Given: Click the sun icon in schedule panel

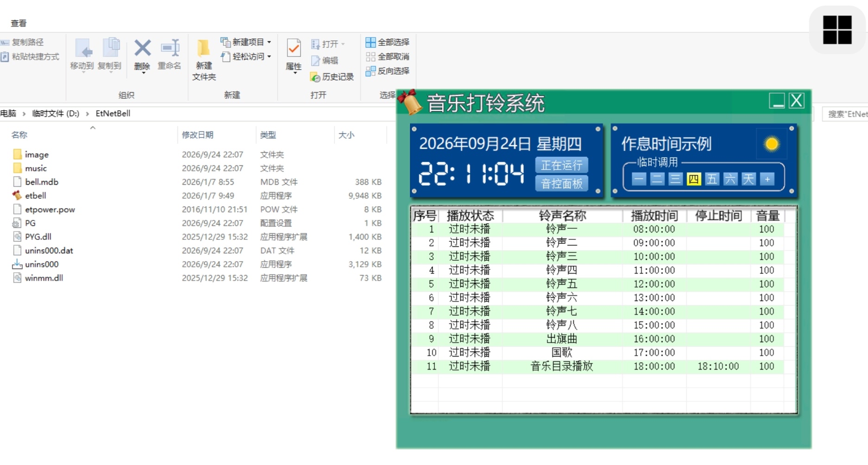Looking at the screenshot, I should [772, 144].
